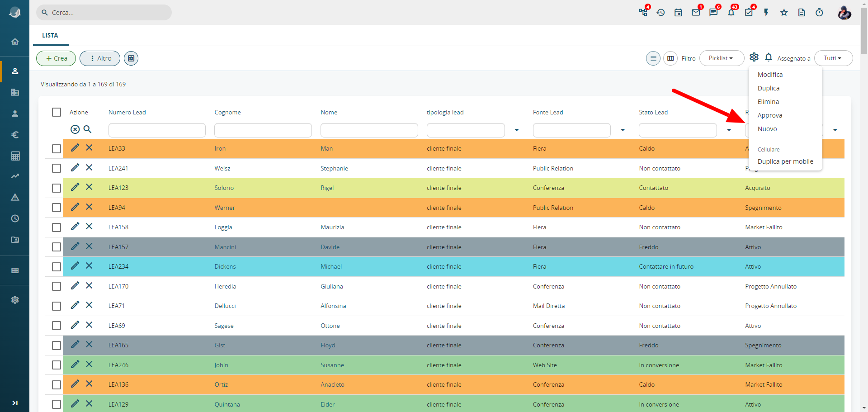This screenshot has width=868, height=412.
Task: Check the box for row LEA33
Action: [x=57, y=149]
